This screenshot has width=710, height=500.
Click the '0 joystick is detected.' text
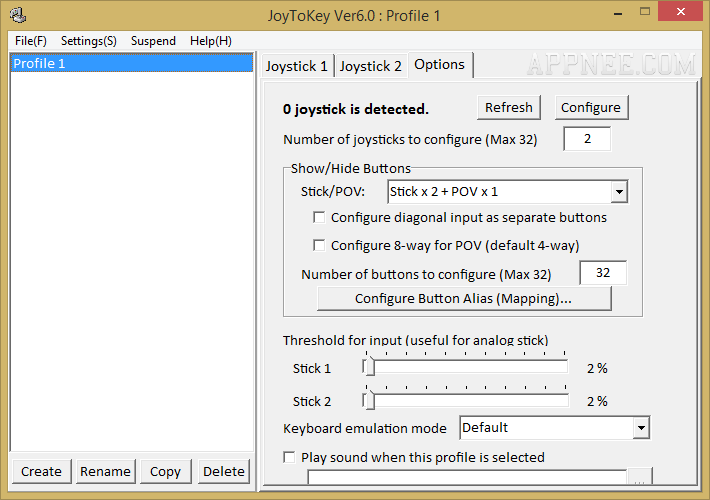pyautogui.click(x=355, y=109)
